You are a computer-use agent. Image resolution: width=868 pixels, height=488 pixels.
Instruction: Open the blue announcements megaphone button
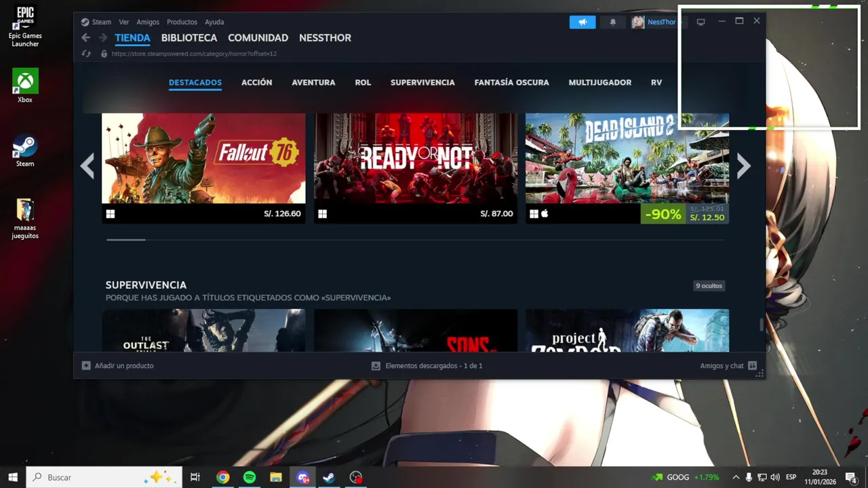[583, 22]
